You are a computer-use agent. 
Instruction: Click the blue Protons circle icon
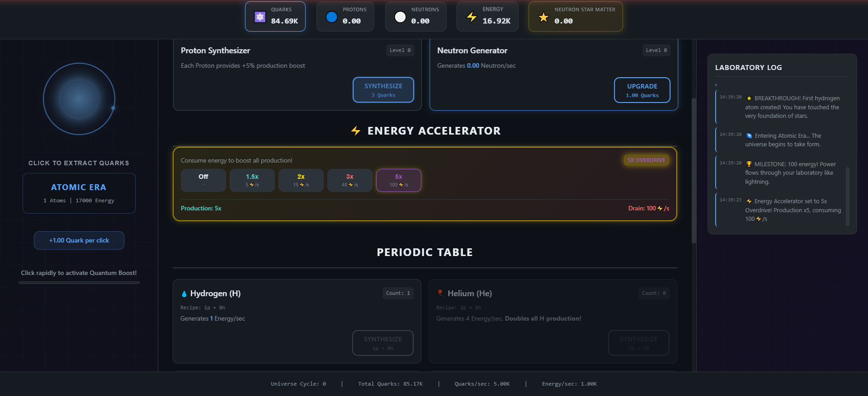[332, 17]
